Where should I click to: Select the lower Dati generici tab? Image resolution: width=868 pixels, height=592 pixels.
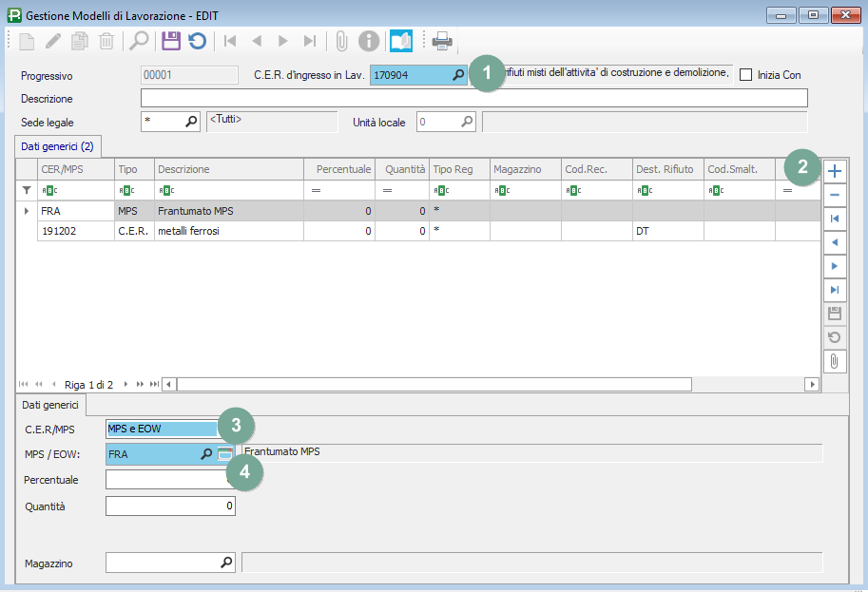[50, 405]
